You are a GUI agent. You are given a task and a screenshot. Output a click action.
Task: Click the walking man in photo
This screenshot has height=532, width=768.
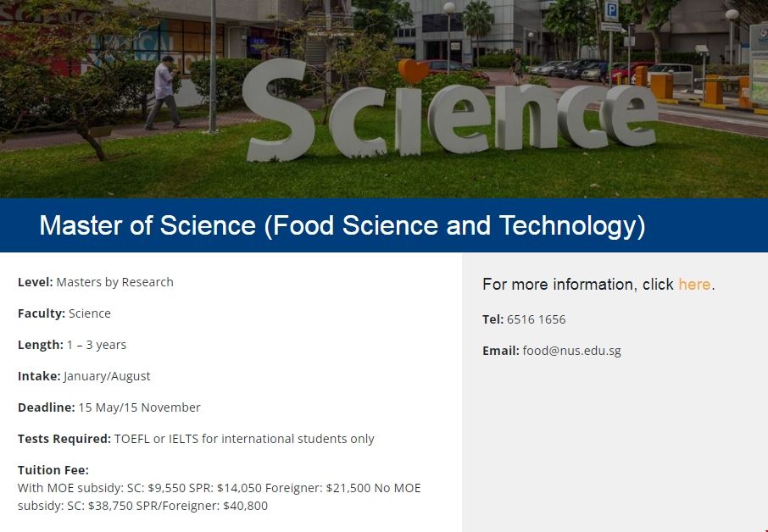coord(165,92)
